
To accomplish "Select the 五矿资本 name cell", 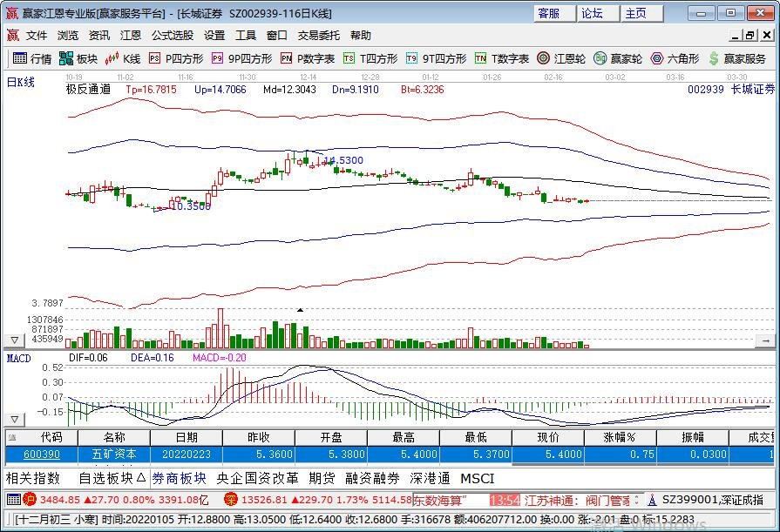I will 114,454.
